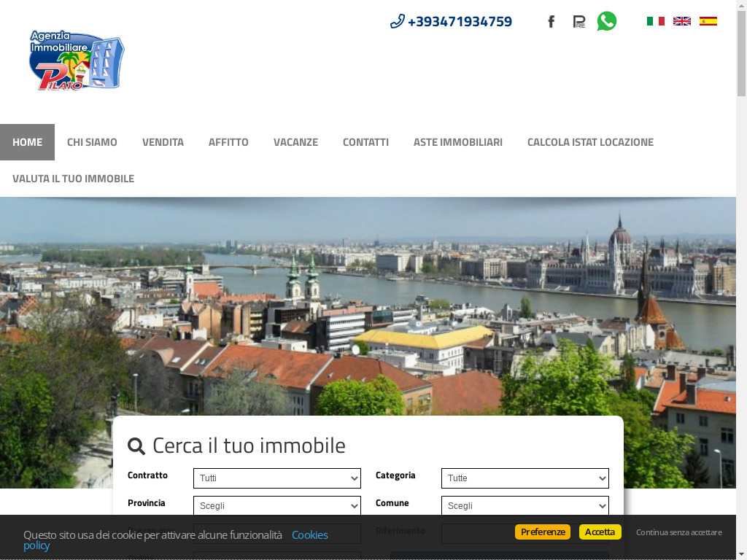Expand the Comune dropdown
This screenshot has width=747, height=560.
[x=525, y=506]
